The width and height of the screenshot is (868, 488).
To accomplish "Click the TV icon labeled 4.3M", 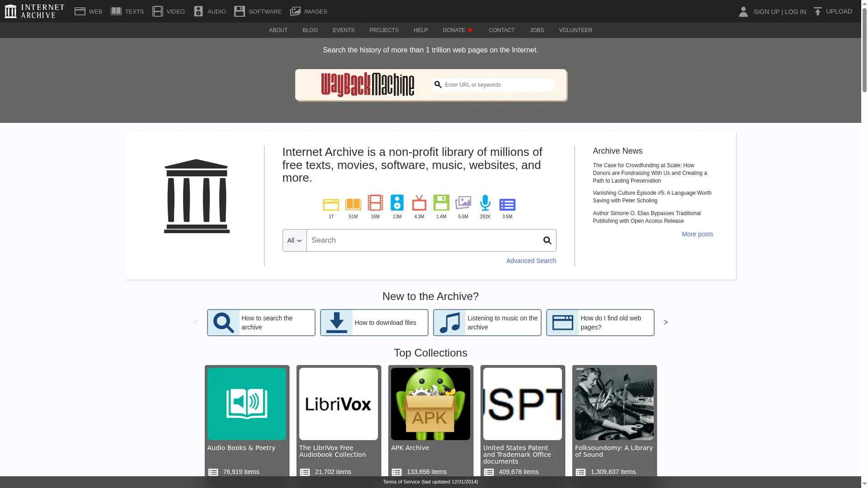I will click(419, 203).
